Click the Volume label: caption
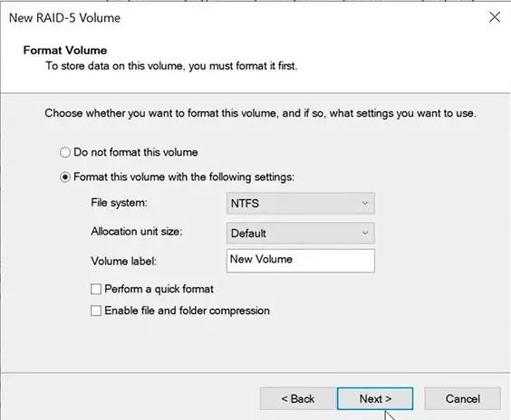This screenshot has width=511, height=420. click(124, 261)
